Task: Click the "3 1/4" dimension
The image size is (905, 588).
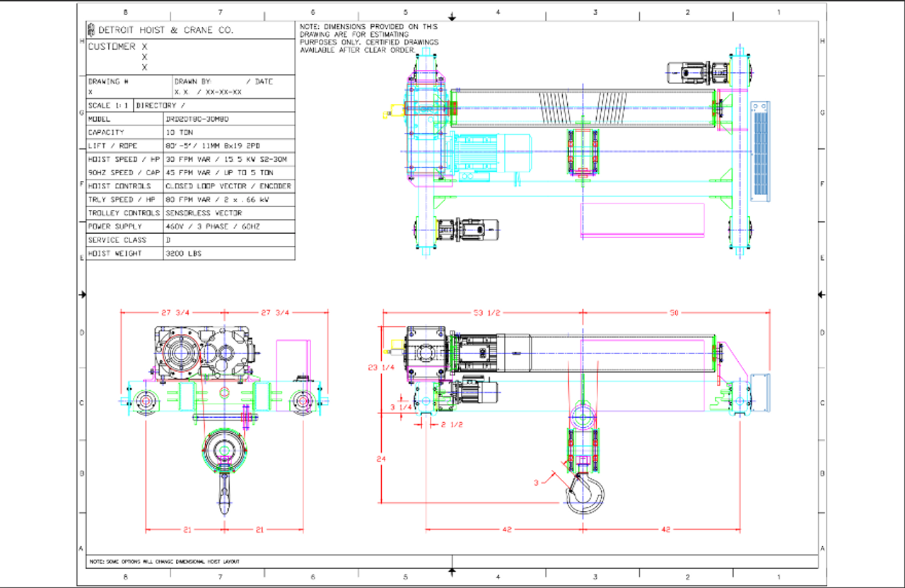Action: point(402,408)
